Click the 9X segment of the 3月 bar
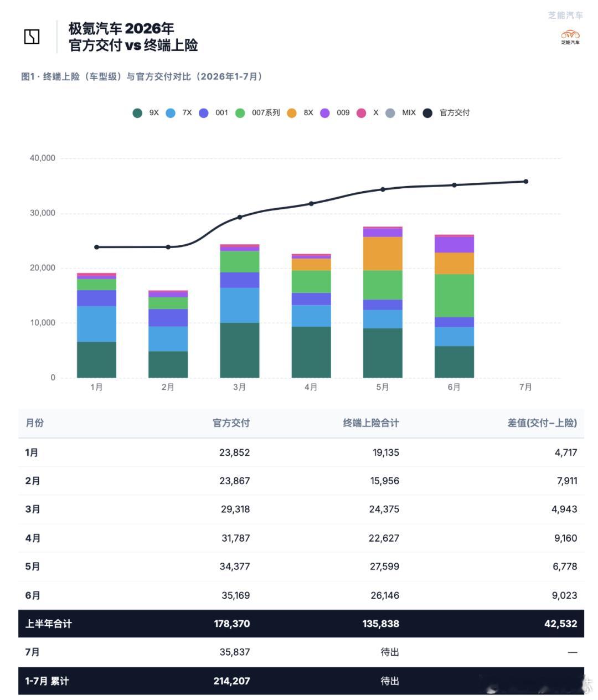Screen dimensions: 598x700 [240, 350]
